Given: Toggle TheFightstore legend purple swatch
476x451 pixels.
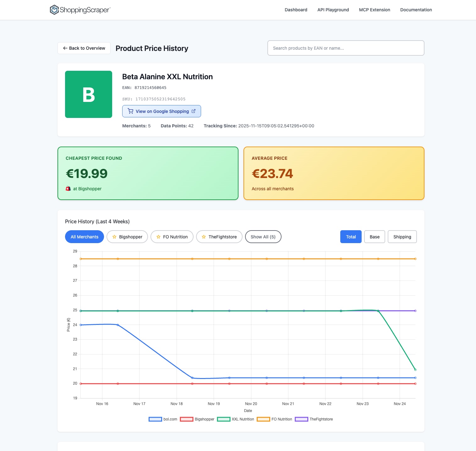Looking at the screenshot, I should coord(301,419).
